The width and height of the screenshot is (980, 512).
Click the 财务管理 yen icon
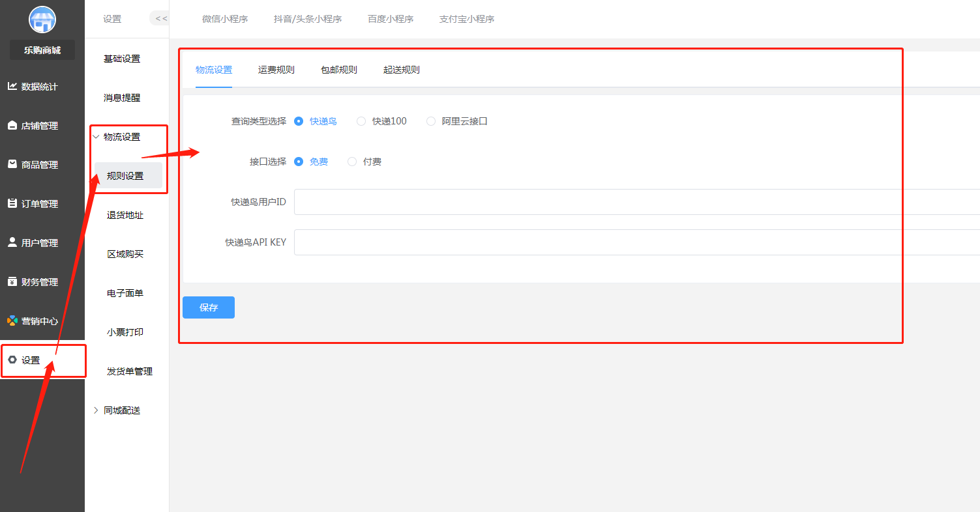pyautogui.click(x=12, y=281)
